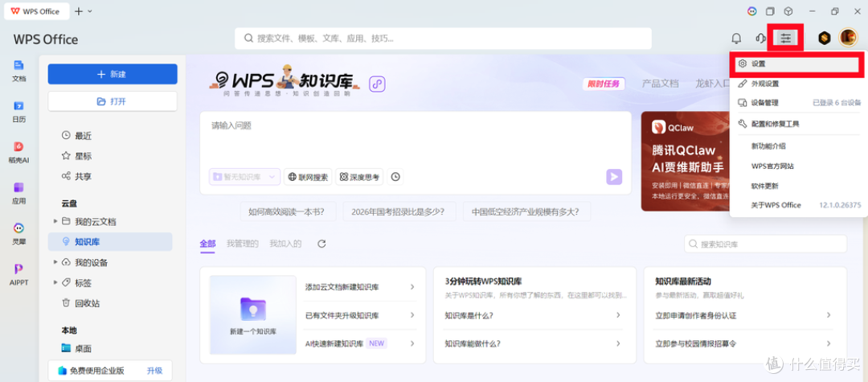Click the purple link icon beside 知识库 logo

click(x=377, y=84)
